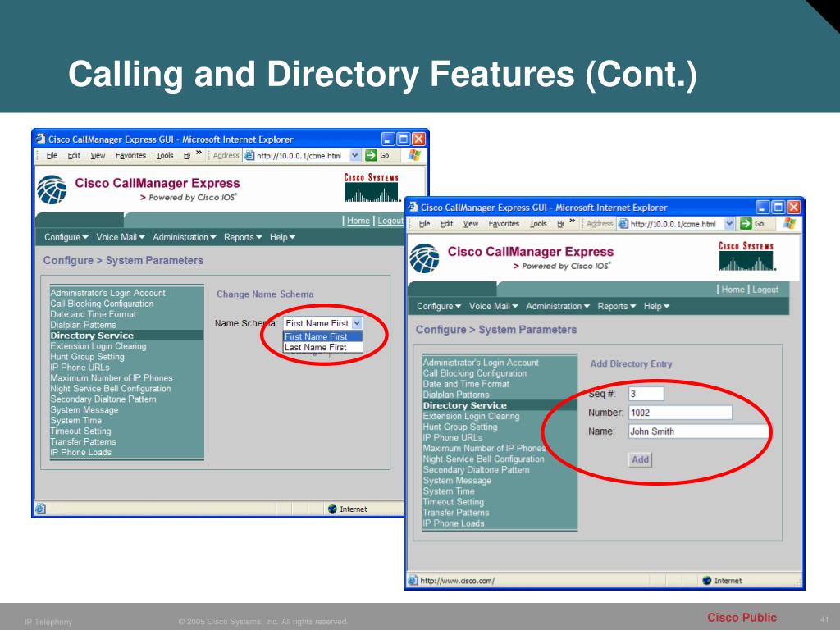Click the Name field containing John Smith
This screenshot has height=630, width=840.
click(x=698, y=431)
